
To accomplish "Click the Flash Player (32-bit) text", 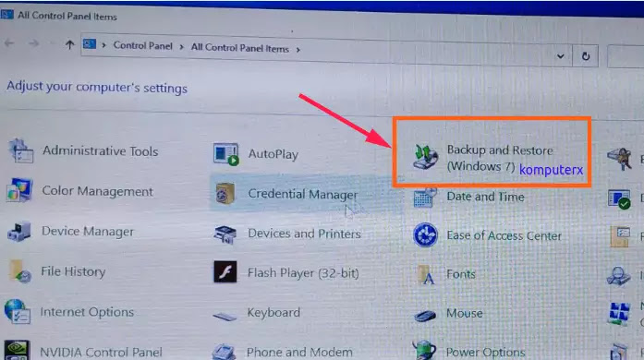I will (x=303, y=273).
